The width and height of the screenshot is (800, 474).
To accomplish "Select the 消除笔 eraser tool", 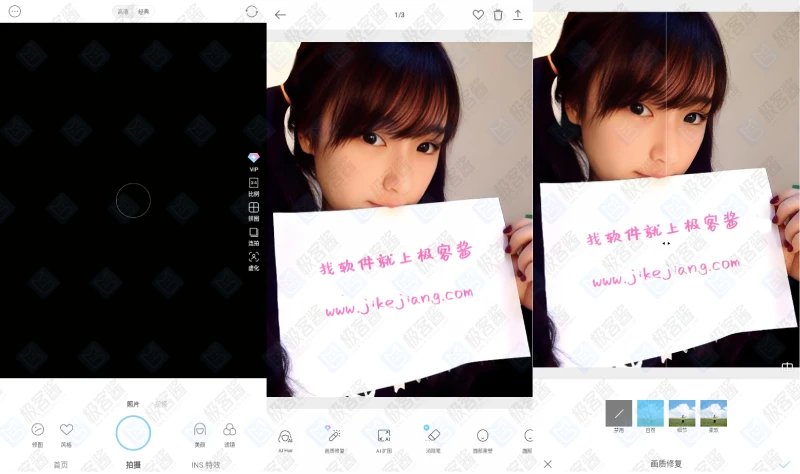I will click(x=433, y=440).
